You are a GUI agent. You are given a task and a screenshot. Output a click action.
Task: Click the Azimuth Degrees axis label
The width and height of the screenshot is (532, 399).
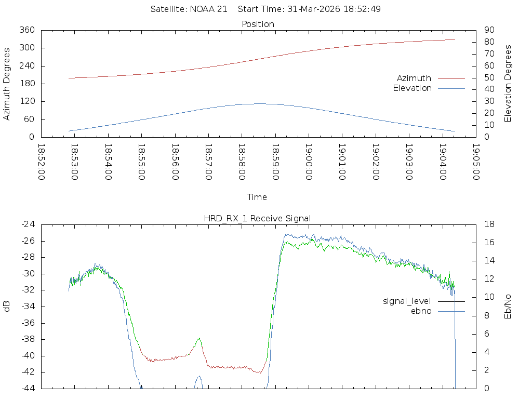tap(7, 84)
